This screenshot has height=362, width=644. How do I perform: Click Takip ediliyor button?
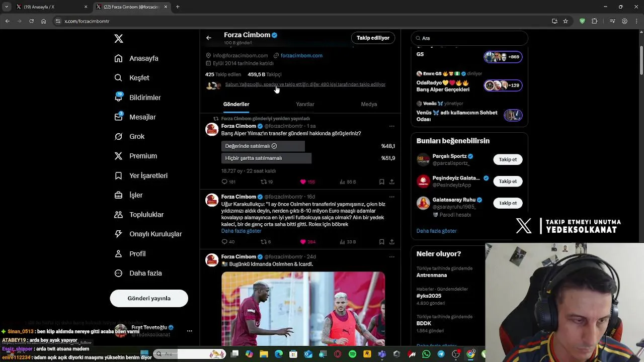point(373,38)
